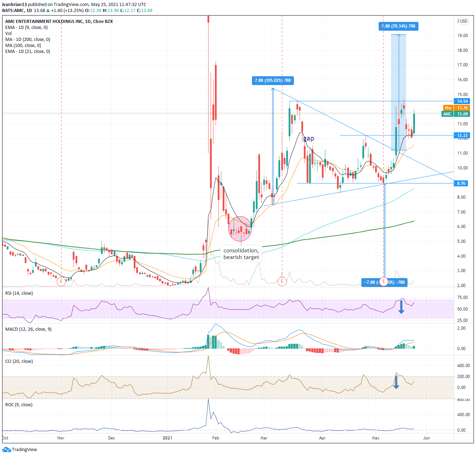Image resolution: width=476 pixels, height=456 pixels.
Task: Click the 7.88 (70.34%) 788 measurement label
Action: point(398,26)
